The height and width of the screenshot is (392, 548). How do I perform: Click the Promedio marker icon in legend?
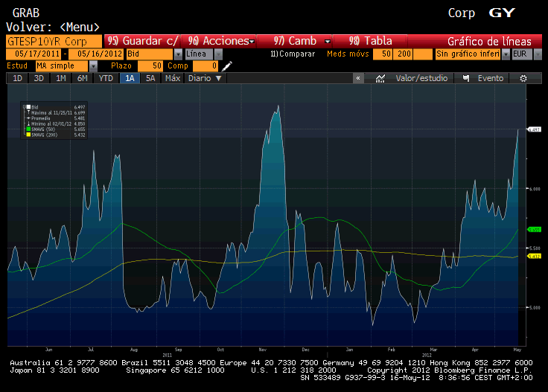coord(28,118)
